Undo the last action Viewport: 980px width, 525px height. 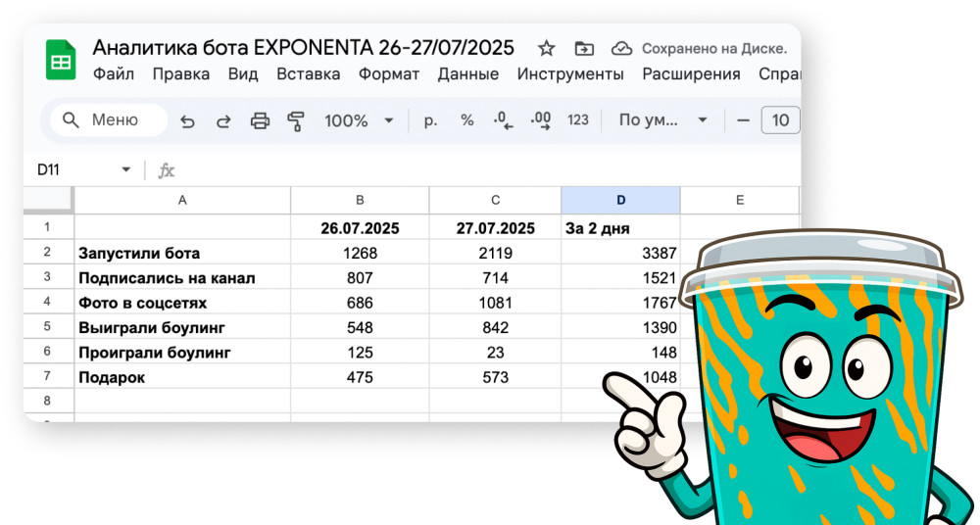coord(187,120)
